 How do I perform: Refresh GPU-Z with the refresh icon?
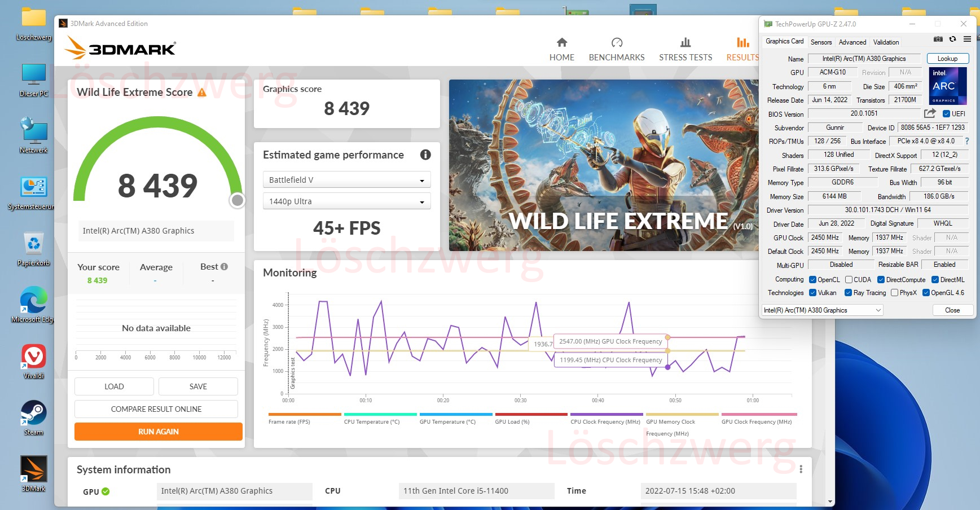952,39
